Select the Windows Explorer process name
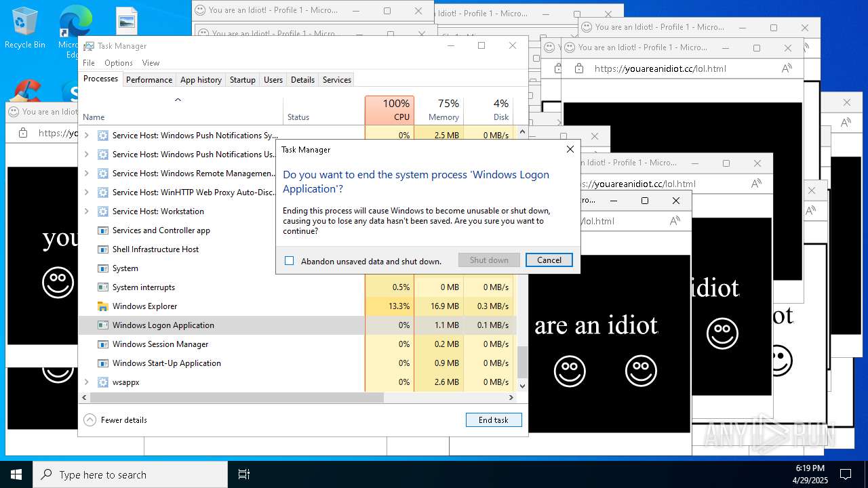868x488 pixels. click(x=144, y=306)
